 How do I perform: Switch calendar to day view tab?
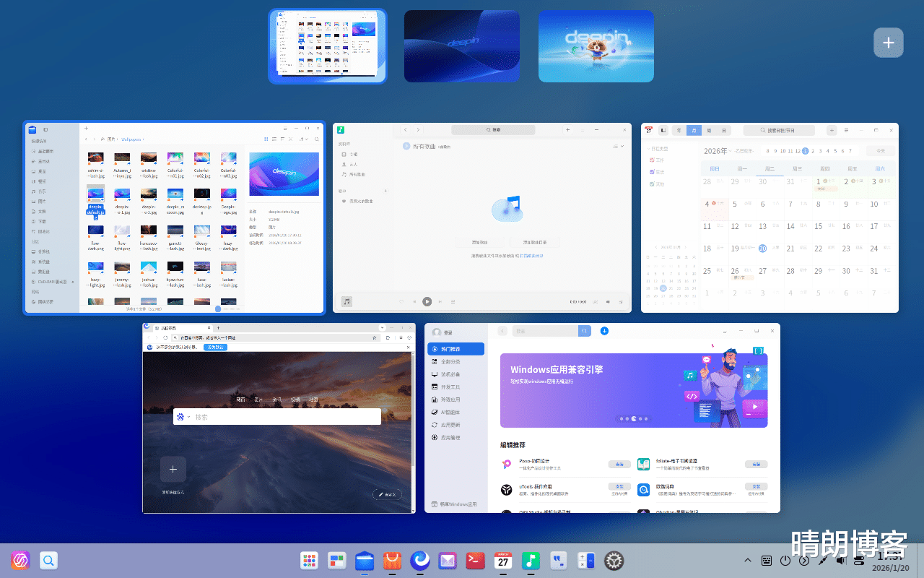point(724,130)
